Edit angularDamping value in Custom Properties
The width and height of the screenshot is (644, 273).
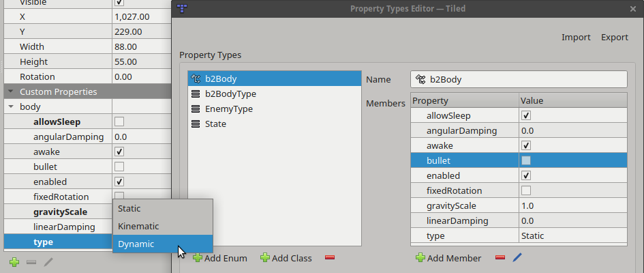pyautogui.click(x=141, y=137)
